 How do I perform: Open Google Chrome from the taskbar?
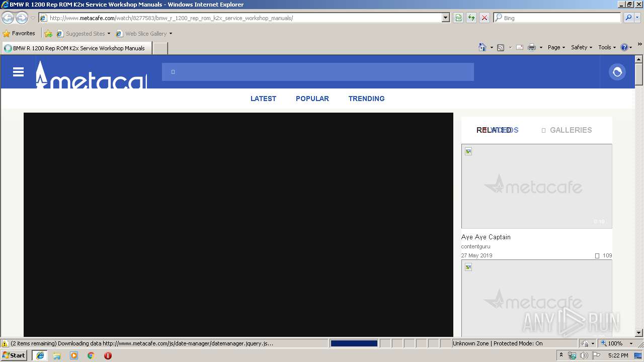tap(91, 355)
